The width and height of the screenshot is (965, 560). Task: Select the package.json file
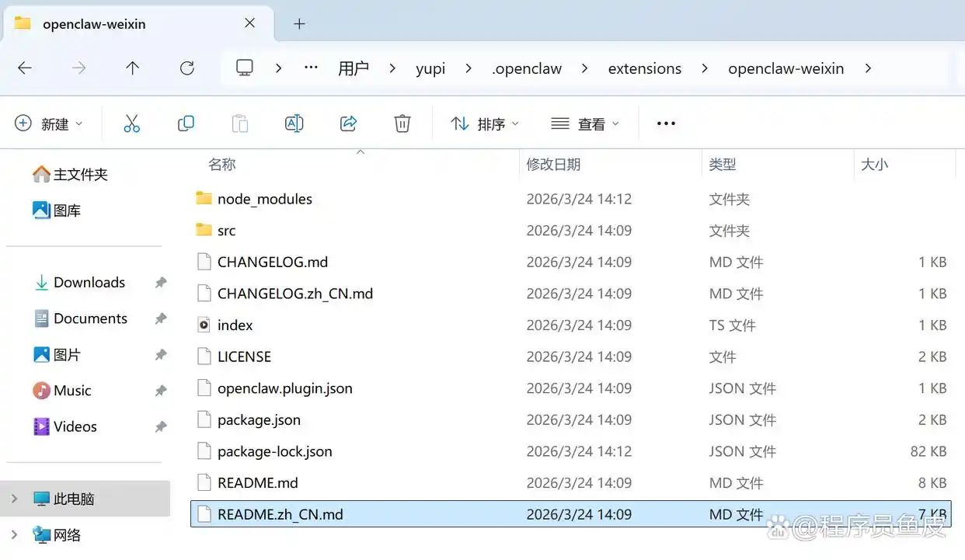259,419
